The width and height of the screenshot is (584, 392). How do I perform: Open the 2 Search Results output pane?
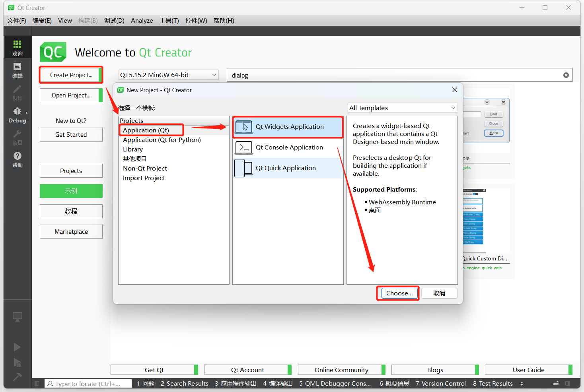185,384
